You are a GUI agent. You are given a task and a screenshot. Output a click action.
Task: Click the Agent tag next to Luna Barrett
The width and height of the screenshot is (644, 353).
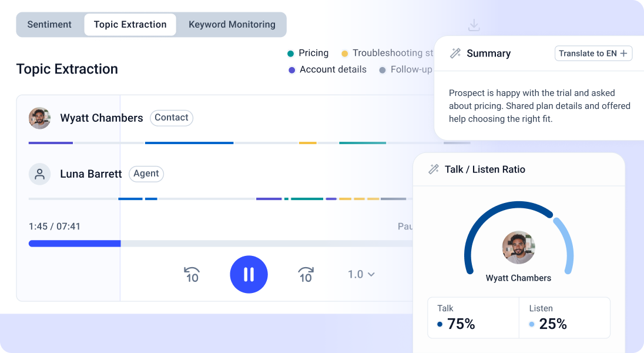coord(146,174)
